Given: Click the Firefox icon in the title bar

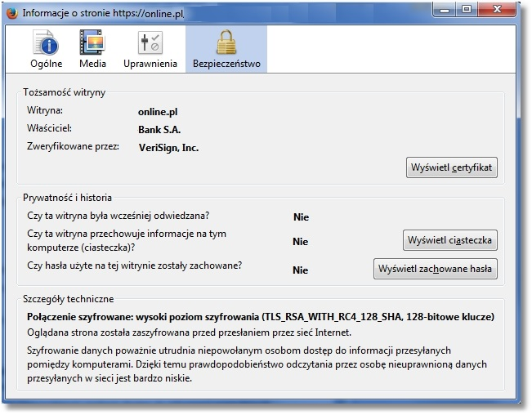Looking at the screenshot, I should pyautogui.click(x=12, y=13).
